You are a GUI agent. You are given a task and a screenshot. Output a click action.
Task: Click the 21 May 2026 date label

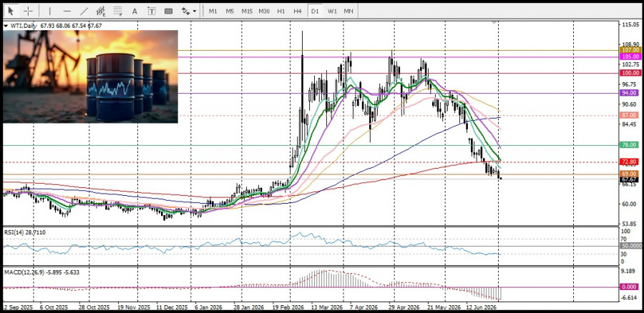442,307
